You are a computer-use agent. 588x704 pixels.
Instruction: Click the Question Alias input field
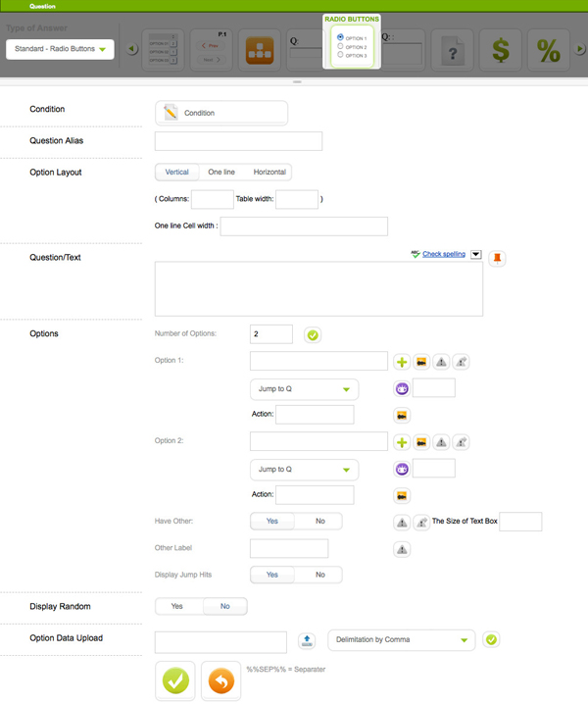click(x=238, y=141)
